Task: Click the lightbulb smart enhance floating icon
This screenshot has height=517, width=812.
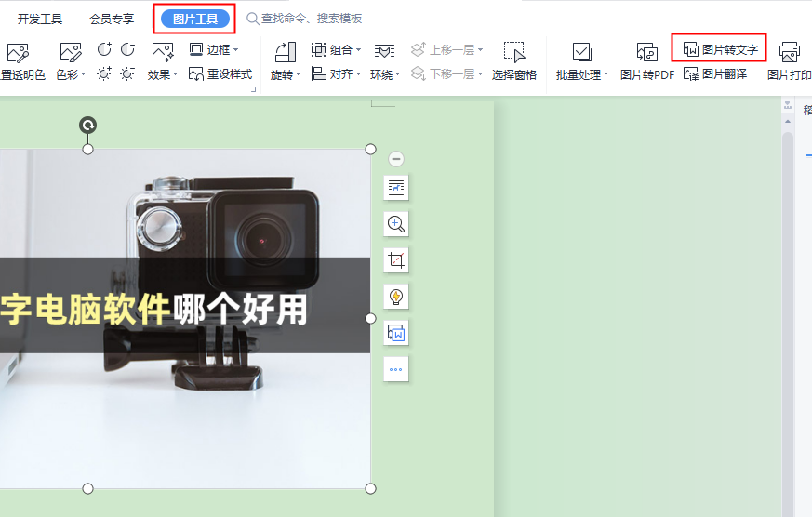Action: 396,297
